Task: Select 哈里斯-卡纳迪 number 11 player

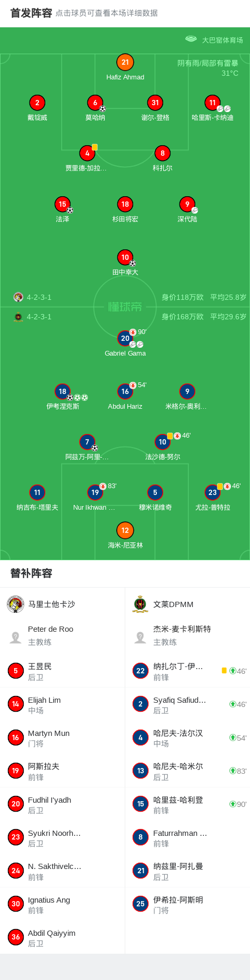Action: click(x=213, y=103)
